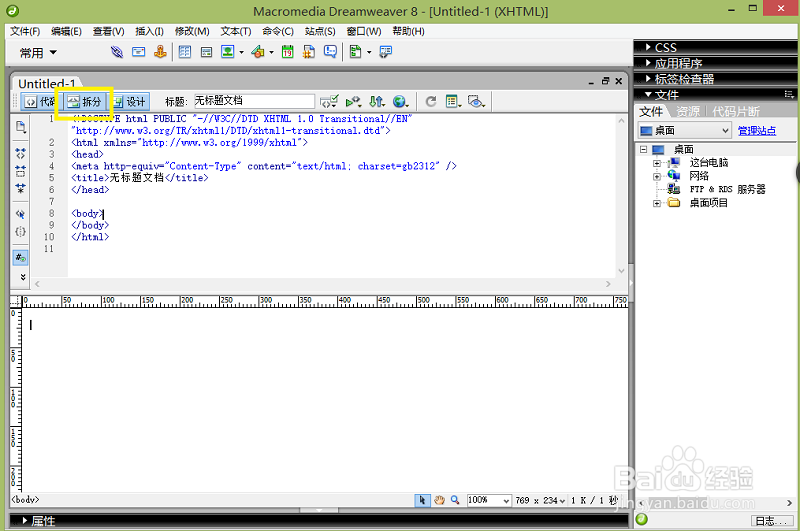Click the Expand All icon
Viewport: 800px width, 531px height.
[20, 188]
